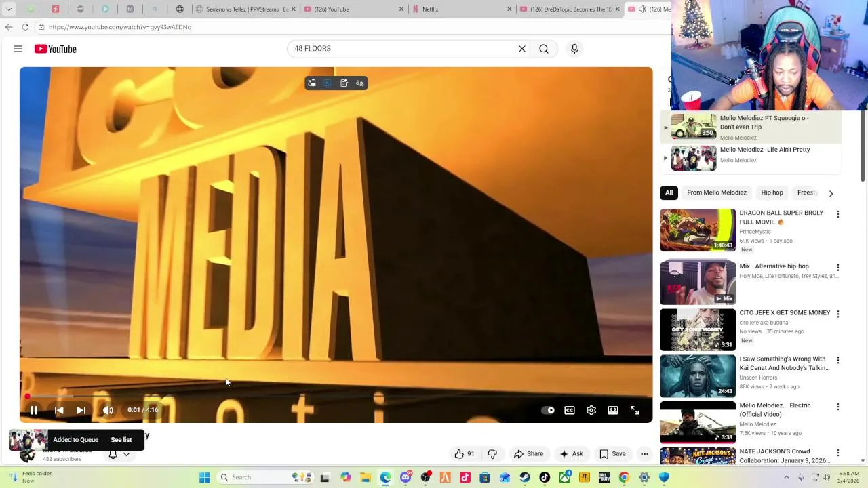The image size is (868, 488).
Task: Open Steam from the taskbar
Action: pos(525,477)
